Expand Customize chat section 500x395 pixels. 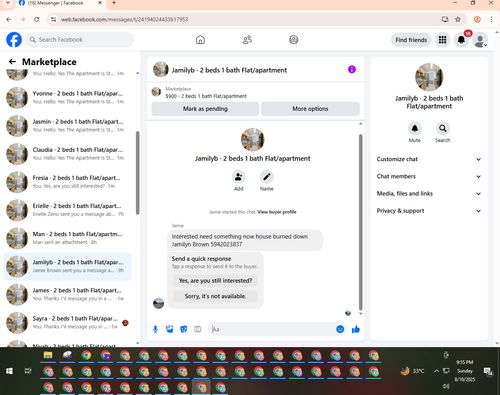point(429,159)
